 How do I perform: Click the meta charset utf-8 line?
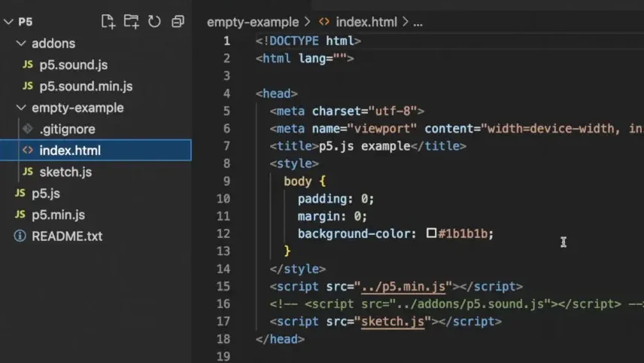(347, 111)
